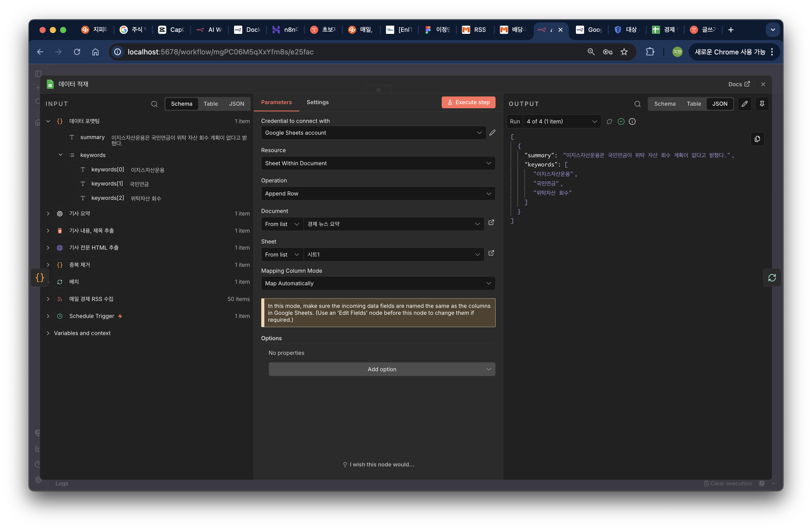The width and height of the screenshot is (812, 529).
Task: Open Mapping Column Mode dropdown
Action: [378, 283]
